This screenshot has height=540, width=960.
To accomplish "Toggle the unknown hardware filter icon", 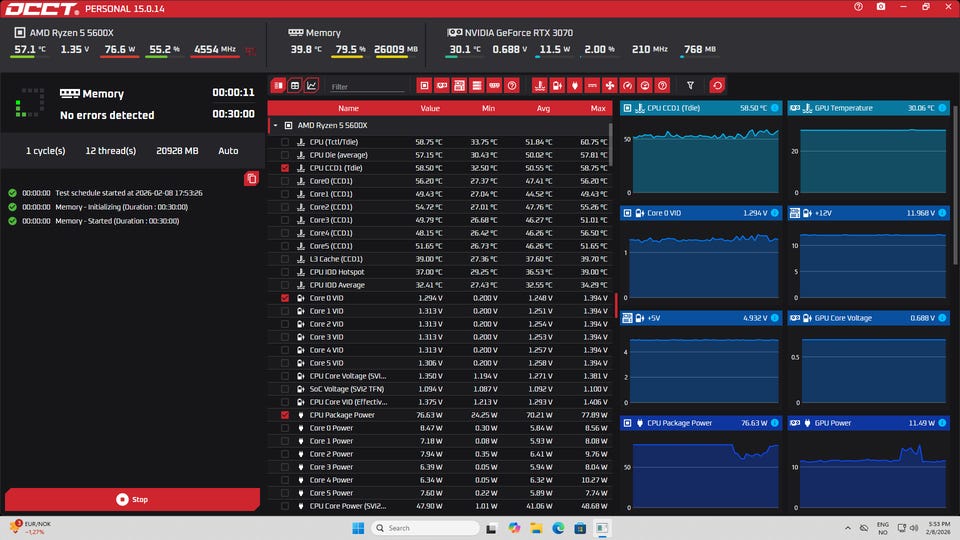I will [x=512, y=86].
